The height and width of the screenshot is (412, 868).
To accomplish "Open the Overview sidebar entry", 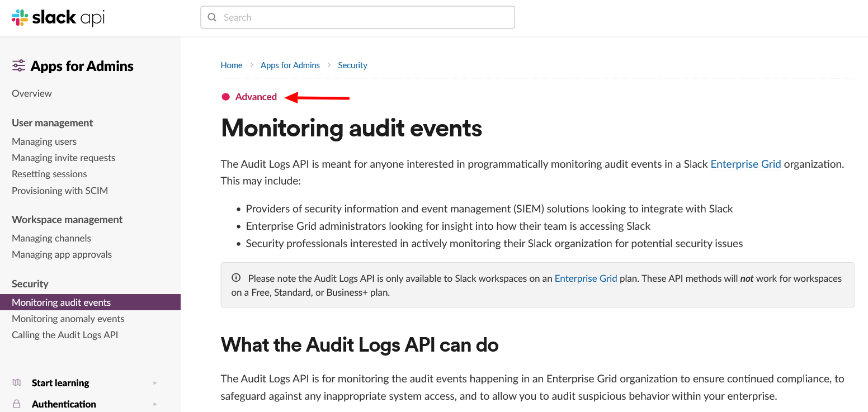I will (x=31, y=93).
